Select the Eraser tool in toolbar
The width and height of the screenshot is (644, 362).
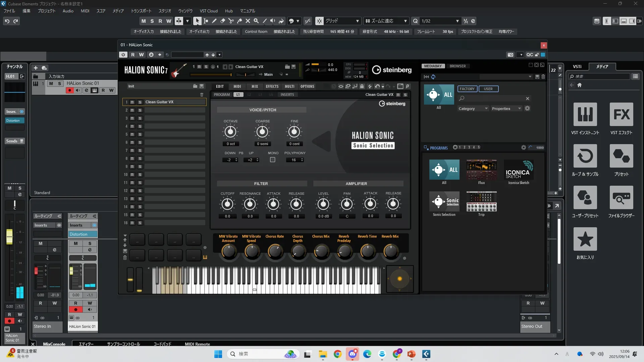click(223, 21)
